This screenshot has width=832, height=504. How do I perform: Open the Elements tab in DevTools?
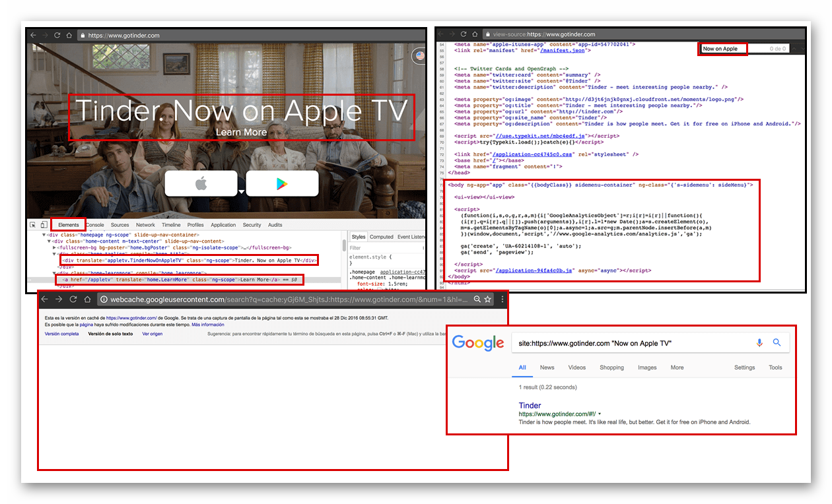(x=69, y=225)
